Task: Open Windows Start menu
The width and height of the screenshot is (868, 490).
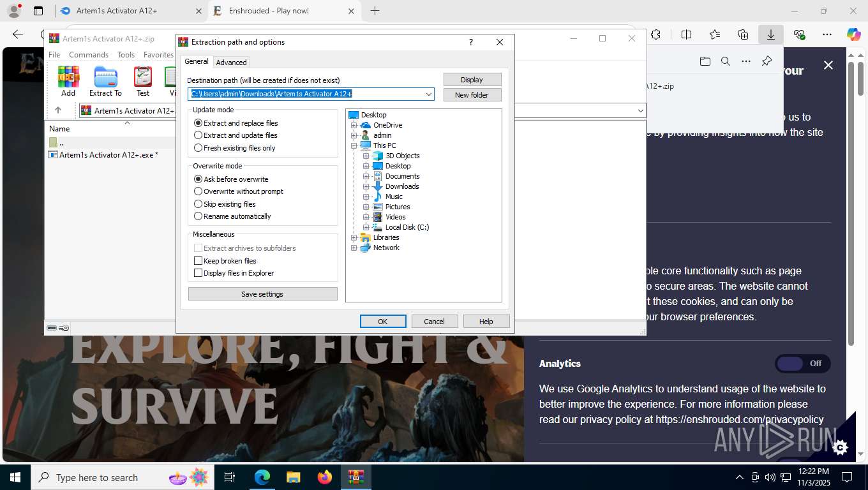Action: click(15, 477)
